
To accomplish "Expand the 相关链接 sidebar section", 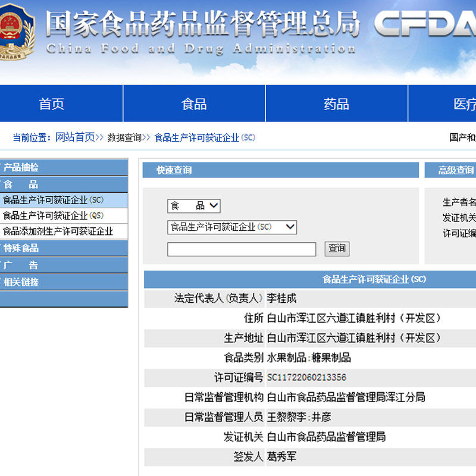I will [64, 282].
